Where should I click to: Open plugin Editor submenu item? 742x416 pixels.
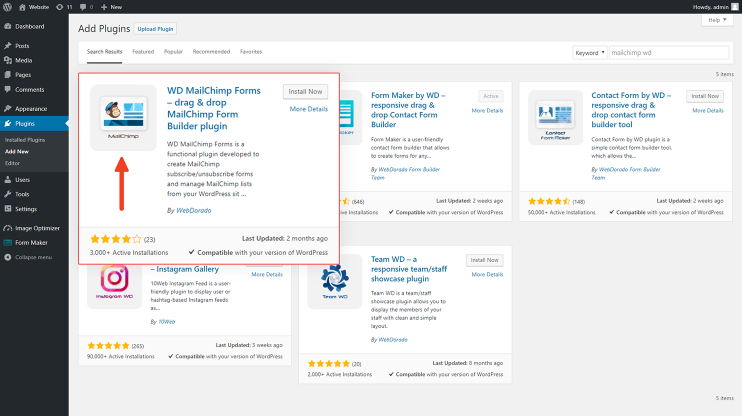click(x=12, y=163)
